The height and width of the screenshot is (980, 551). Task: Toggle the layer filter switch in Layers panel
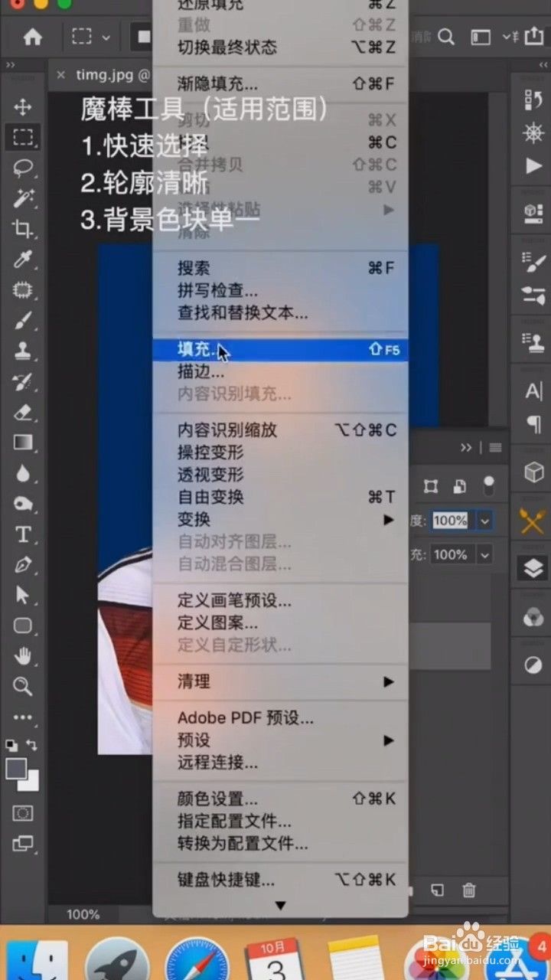(x=488, y=486)
